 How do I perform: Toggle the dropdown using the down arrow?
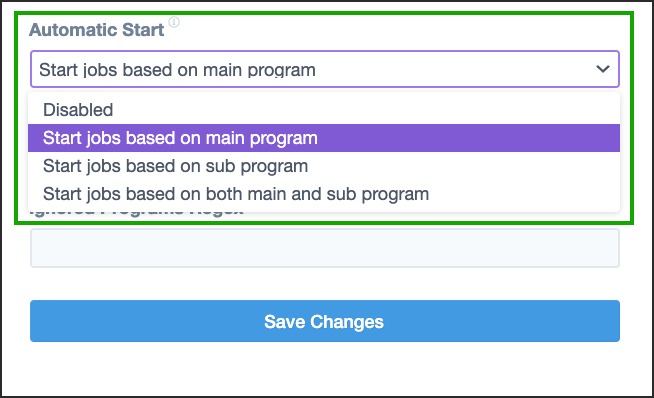[603, 69]
